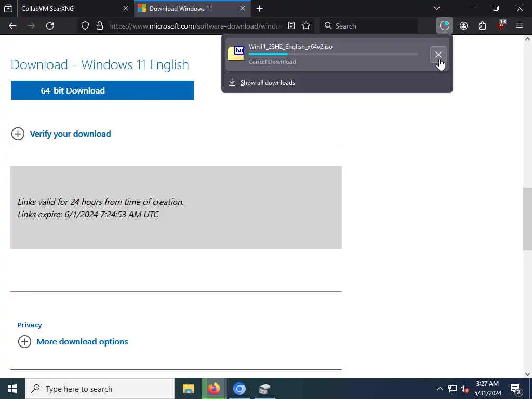Click the site security padlock icon
Viewport: 532px width, 399px height.
(100, 26)
